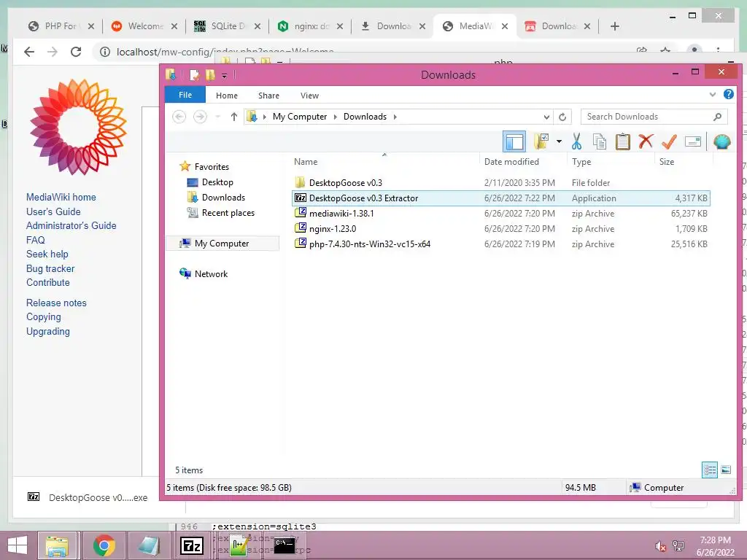
Task: Click Explorer back navigation arrow
Action: coord(179,117)
